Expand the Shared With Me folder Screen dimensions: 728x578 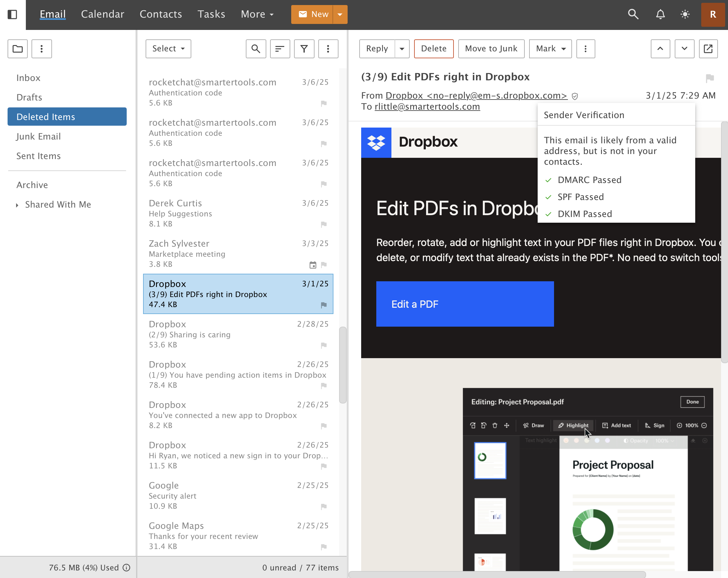pos(18,205)
